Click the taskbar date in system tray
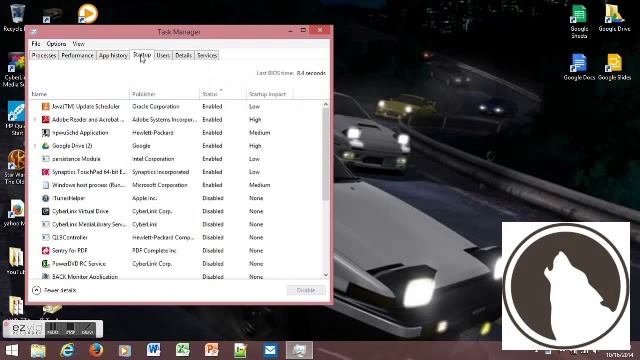Screen dimensions: 640x360 pos(620,355)
